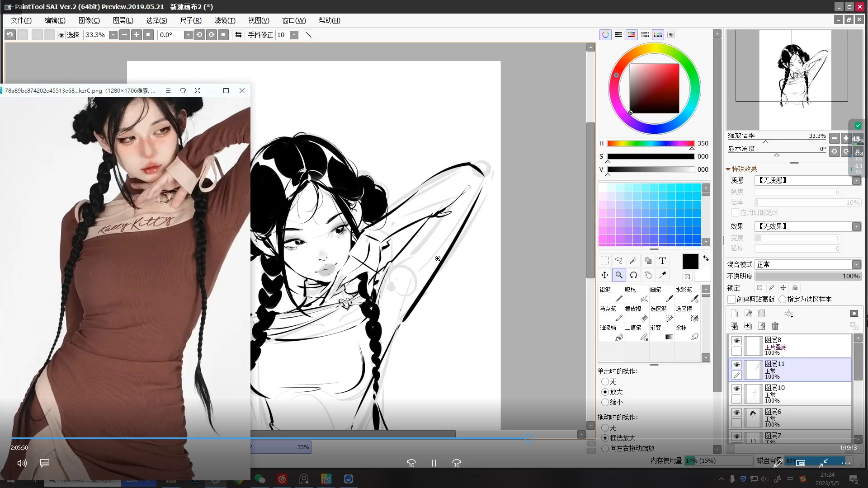Hide layer 图层8 via eye icon
This screenshot has height=488, width=868.
[736, 341]
